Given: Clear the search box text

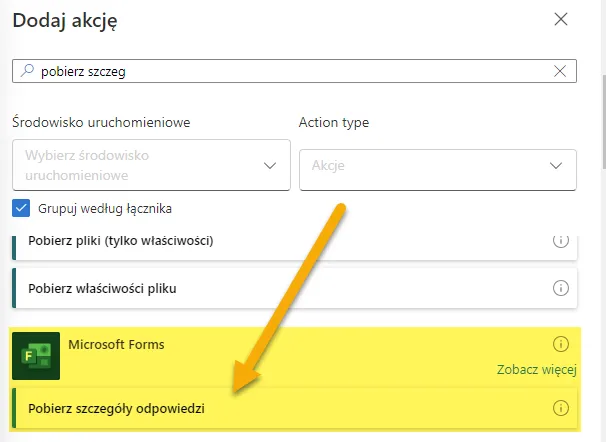Looking at the screenshot, I should (x=561, y=71).
